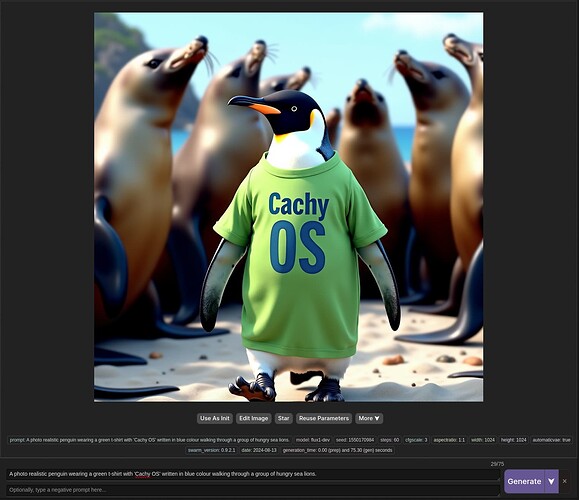
Task: Click the generated penguin image
Action: 288,207
